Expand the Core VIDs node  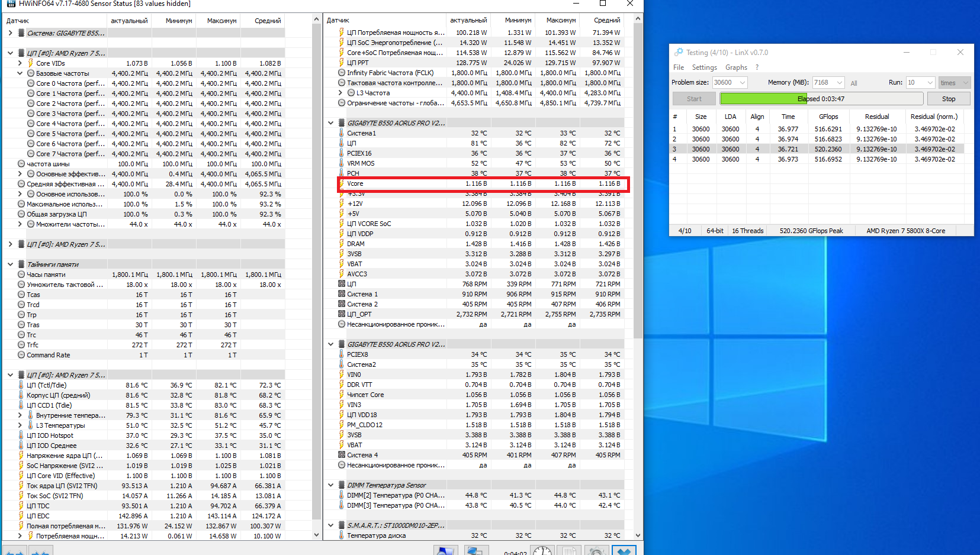[x=20, y=63]
